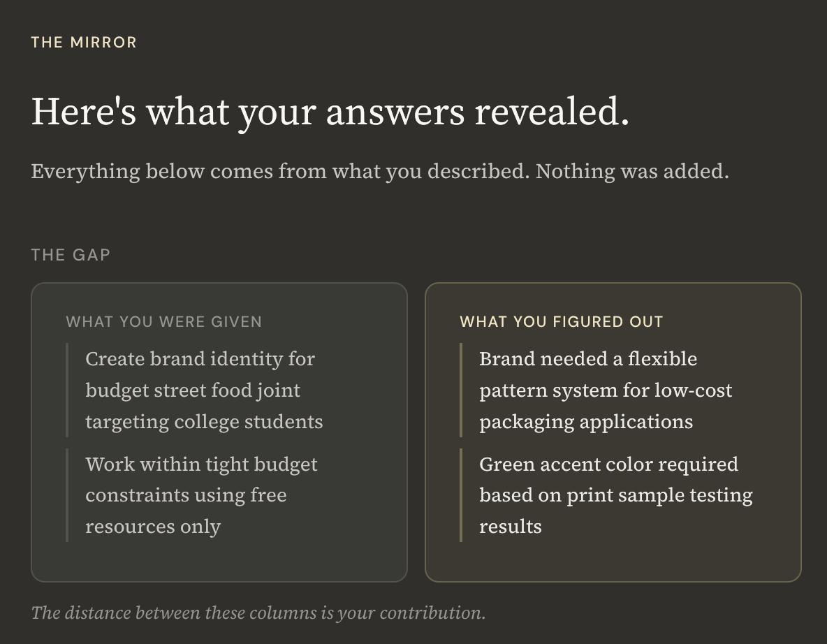This screenshot has height=644, width=827.
Task: Click the left accent bar beside 'Create brand identity'
Action: coord(67,390)
